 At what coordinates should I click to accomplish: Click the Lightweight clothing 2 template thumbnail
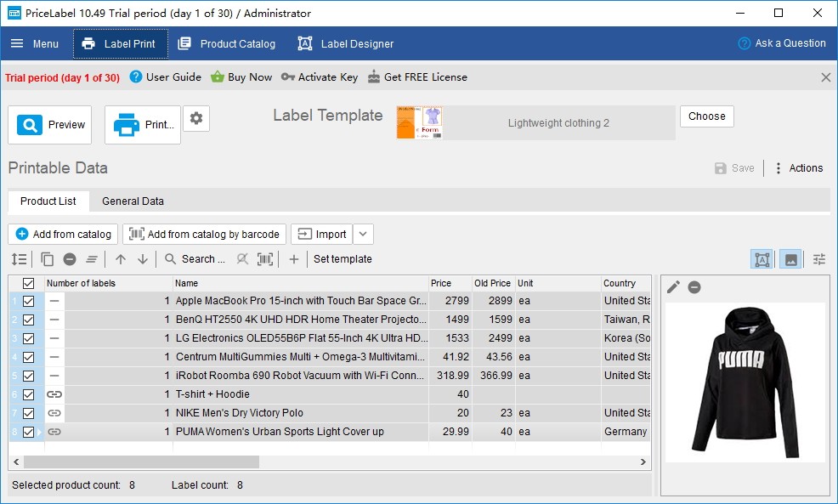(x=420, y=122)
